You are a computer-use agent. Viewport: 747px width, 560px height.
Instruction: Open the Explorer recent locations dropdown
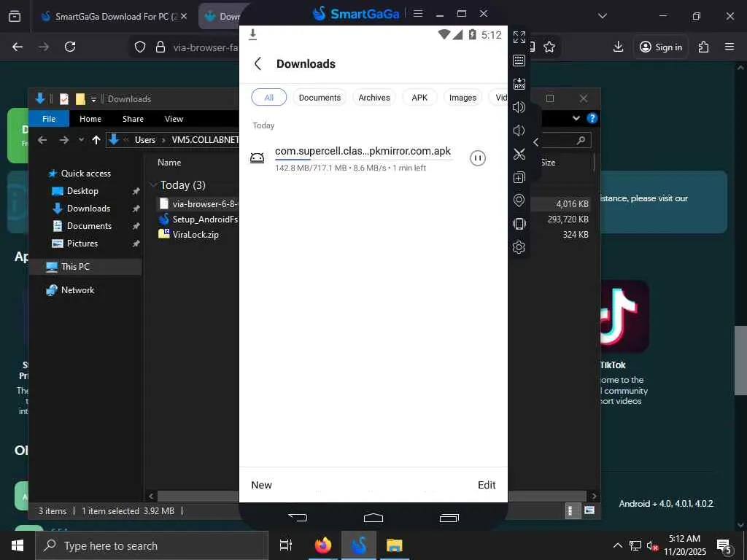tap(81, 140)
